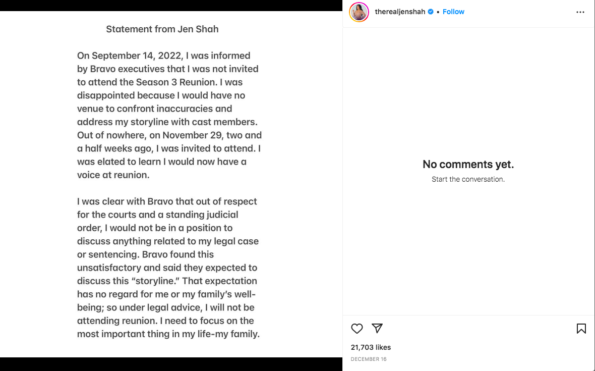The image size is (595, 371).
Task: Click the blank comments area above "No comments yet"
Action: click(468, 93)
